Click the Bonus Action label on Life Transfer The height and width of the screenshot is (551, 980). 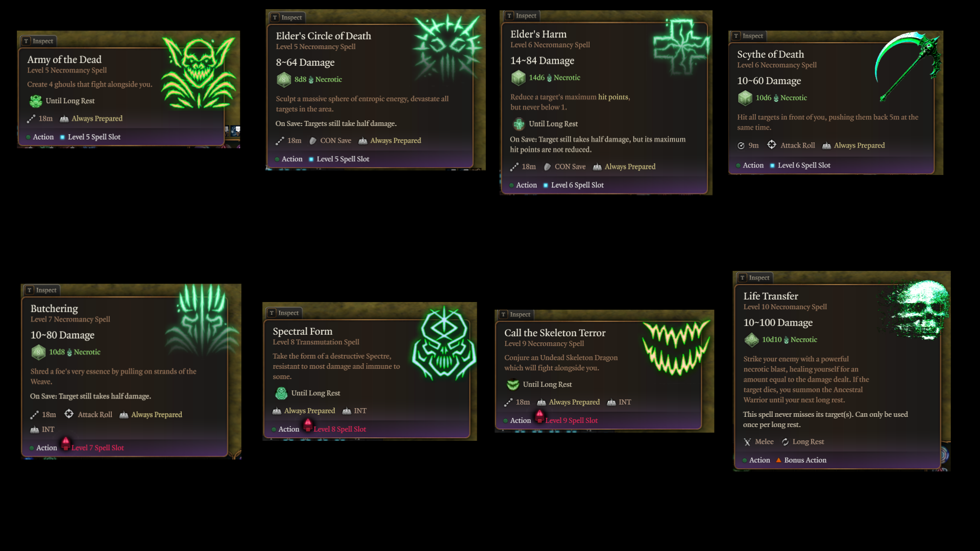(x=805, y=460)
